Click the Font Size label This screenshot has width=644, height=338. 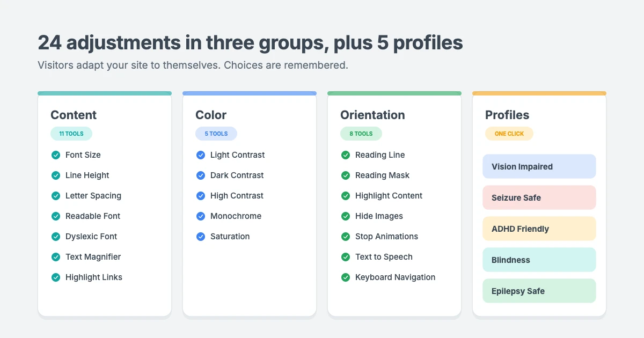pyautogui.click(x=83, y=155)
